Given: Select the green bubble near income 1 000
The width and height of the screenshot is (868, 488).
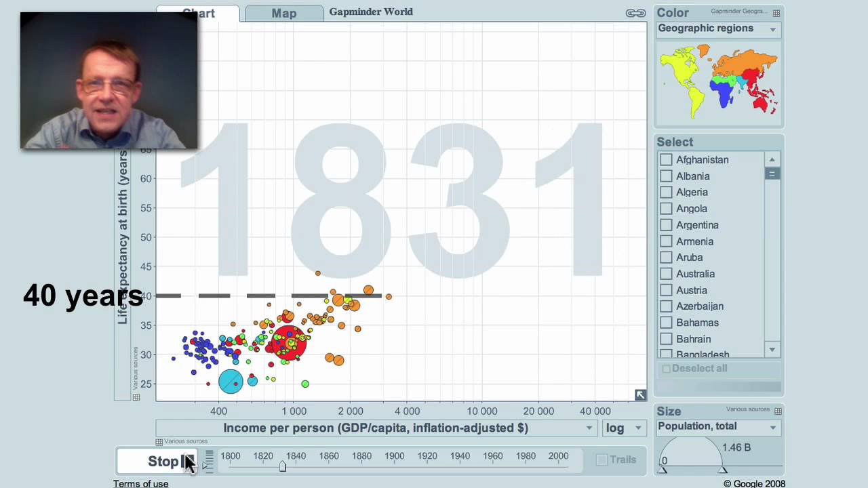Looking at the screenshot, I should pos(305,384).
